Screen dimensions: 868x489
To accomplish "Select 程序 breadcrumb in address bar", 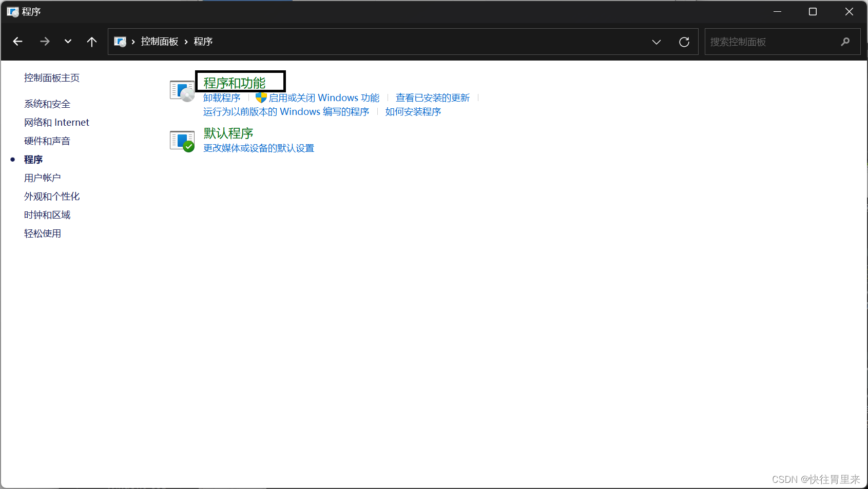I will coord(203,42).
